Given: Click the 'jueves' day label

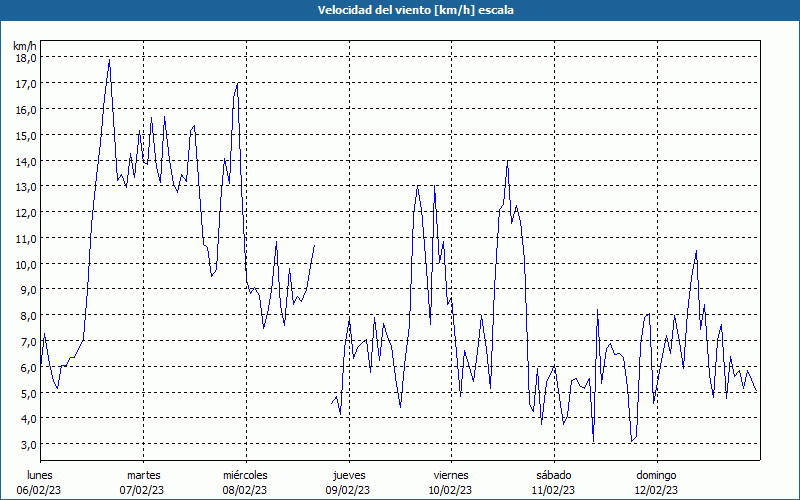Looking at the screenshot, I should (349, 476).
